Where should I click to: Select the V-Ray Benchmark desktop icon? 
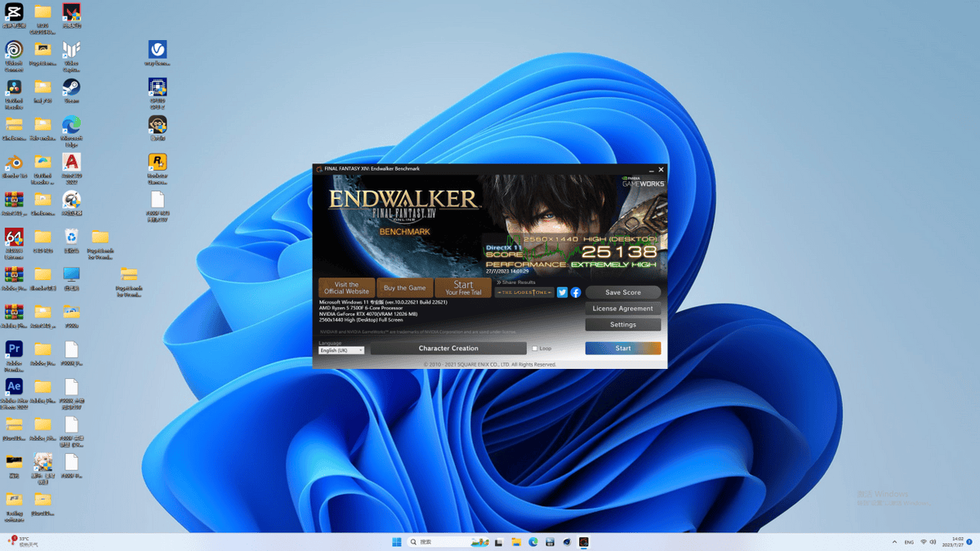[x=158, y=52]
